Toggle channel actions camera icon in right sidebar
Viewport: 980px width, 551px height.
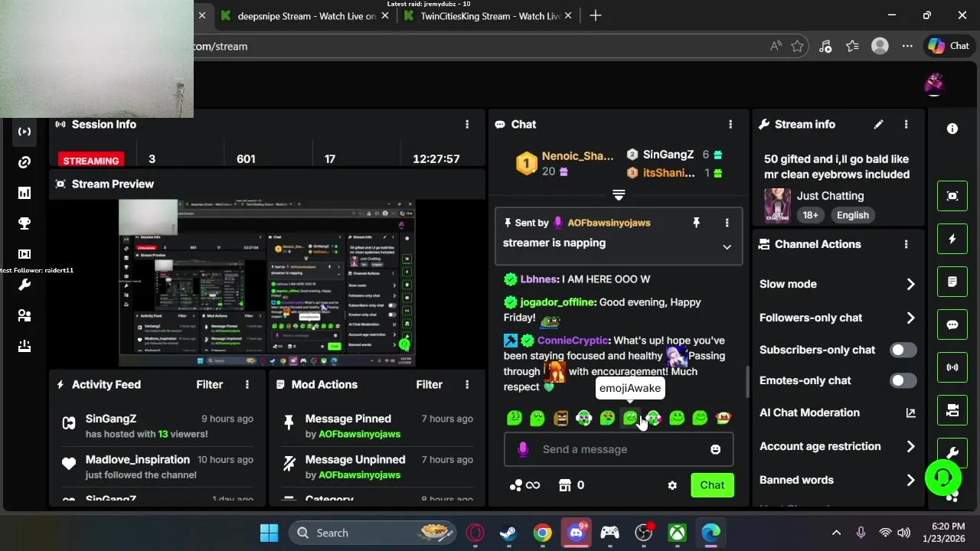pos(952,410)
